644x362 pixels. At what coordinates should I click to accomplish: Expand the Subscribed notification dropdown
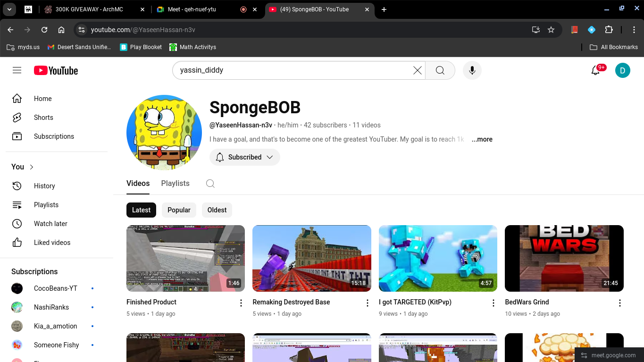[245, 157]
